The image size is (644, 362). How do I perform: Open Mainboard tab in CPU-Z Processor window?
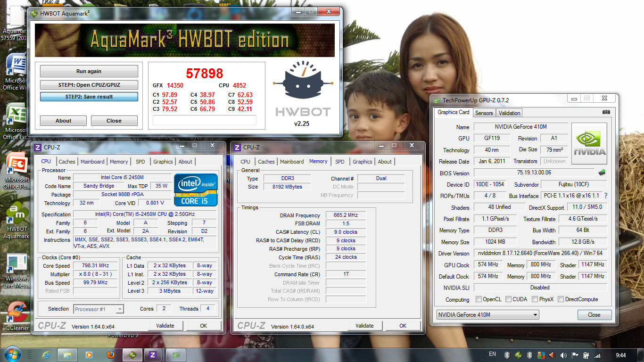click(92, 162)
